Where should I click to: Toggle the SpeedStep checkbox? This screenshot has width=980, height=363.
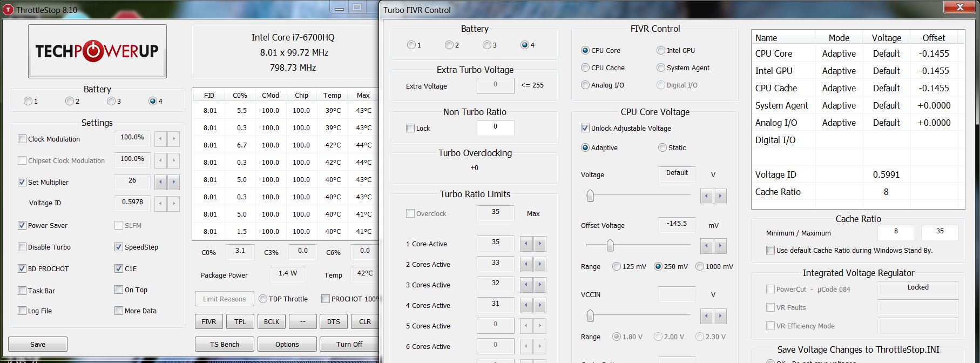pyautogui.click(x=119, y=247)
